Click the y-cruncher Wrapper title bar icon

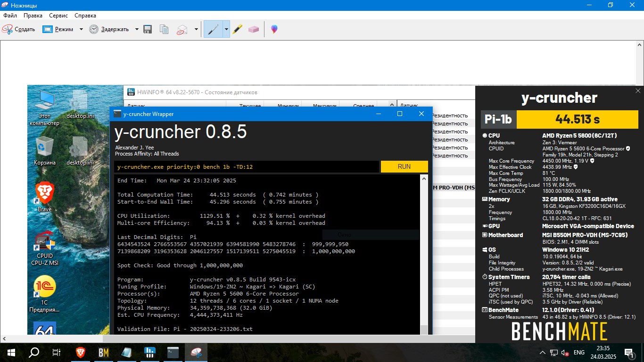pos(117,114)
